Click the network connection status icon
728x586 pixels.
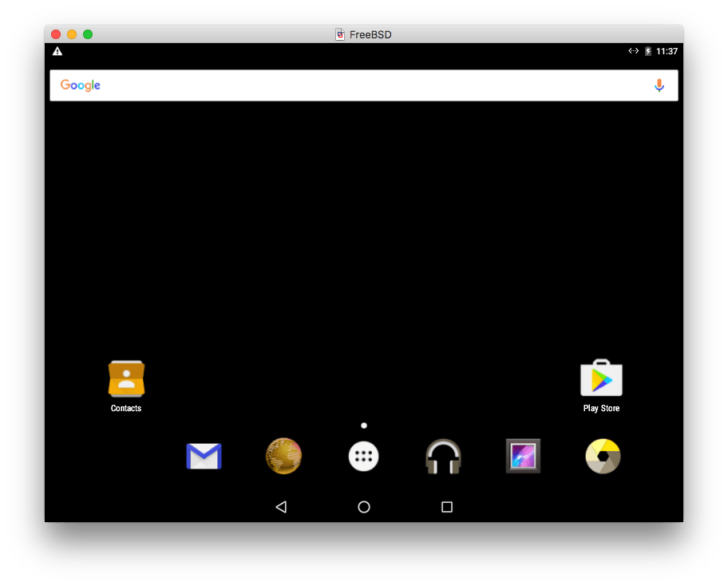[633, 51]
